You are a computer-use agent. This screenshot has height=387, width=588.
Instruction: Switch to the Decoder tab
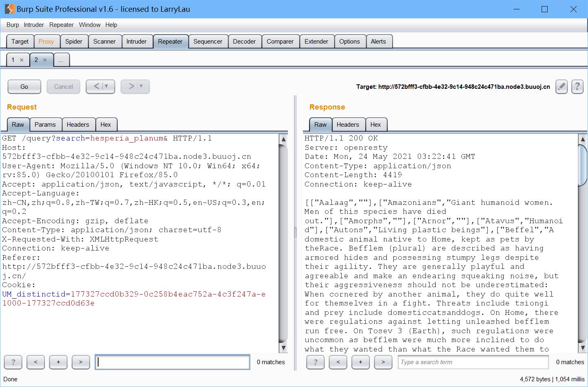click(244, 42)
